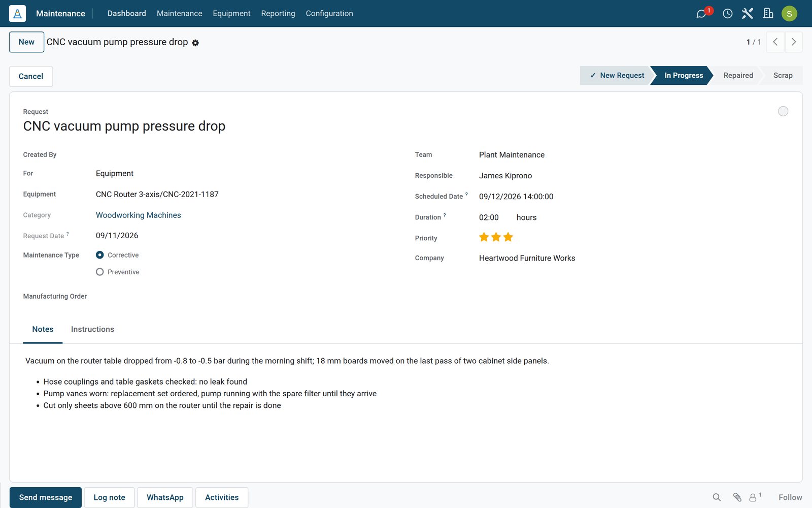
Task: Show followers list icon
Action: pos(755,497)
